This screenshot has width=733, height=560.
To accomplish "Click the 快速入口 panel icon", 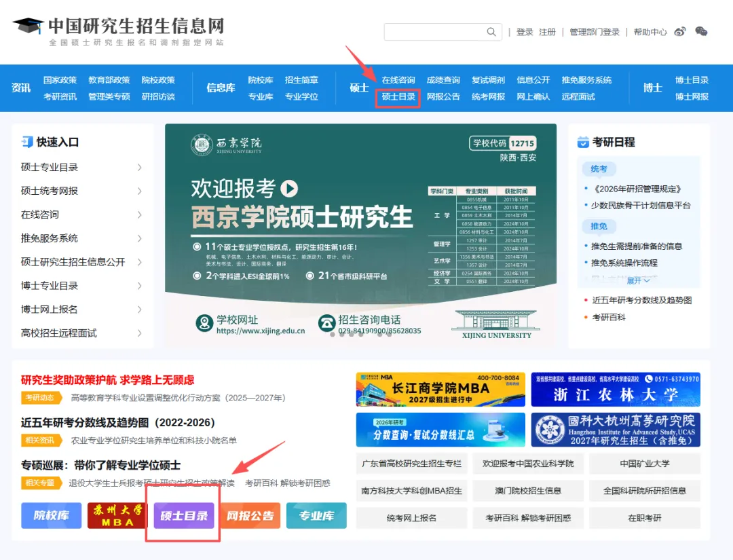I will click(27, 142).
